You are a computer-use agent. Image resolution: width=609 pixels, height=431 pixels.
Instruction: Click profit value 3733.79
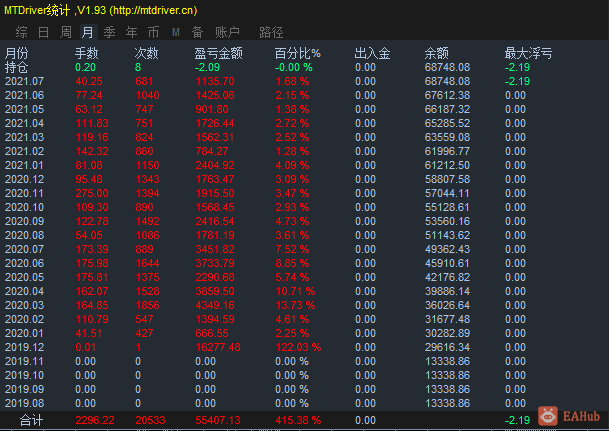tap(215, 263)
